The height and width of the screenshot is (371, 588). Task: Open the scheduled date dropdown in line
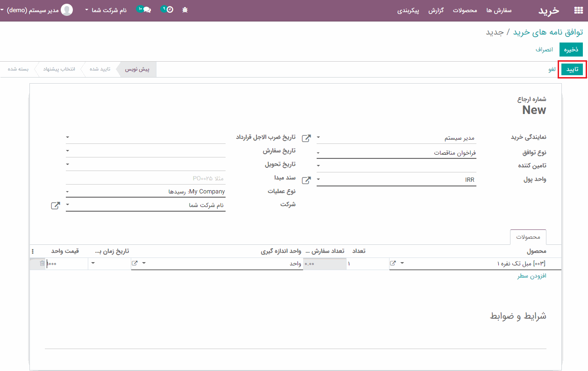93,264
